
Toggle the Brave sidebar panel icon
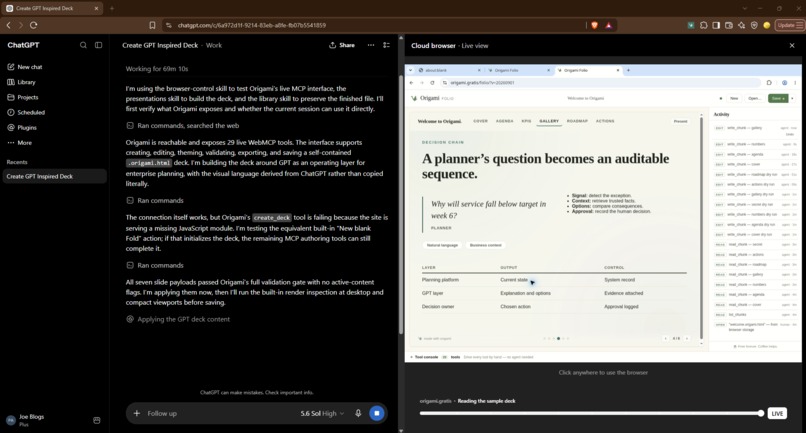tap(716, 25)
